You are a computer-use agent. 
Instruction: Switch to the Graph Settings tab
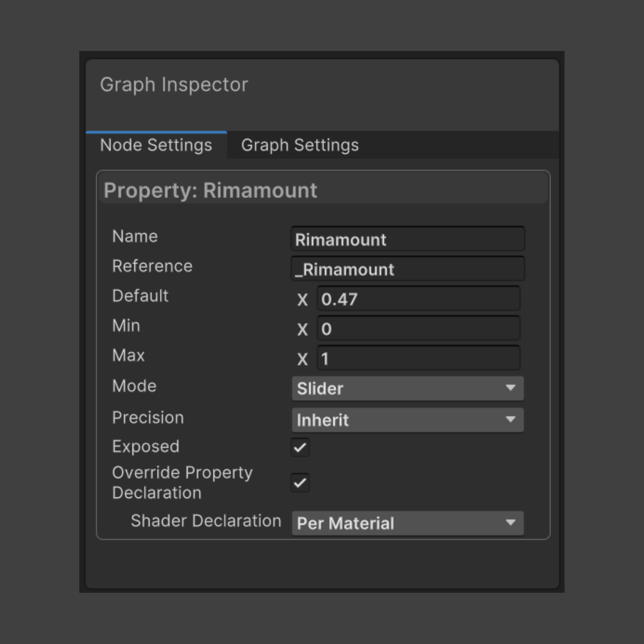pos(300,145)
